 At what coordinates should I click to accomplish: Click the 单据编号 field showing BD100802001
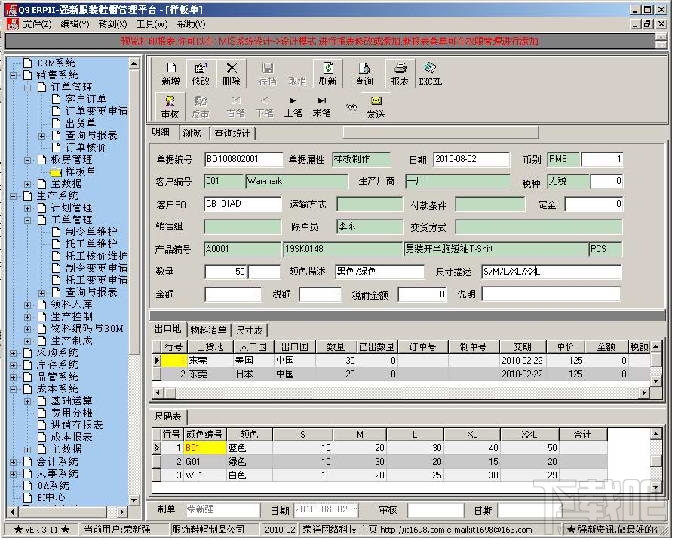tap(242, 159)
